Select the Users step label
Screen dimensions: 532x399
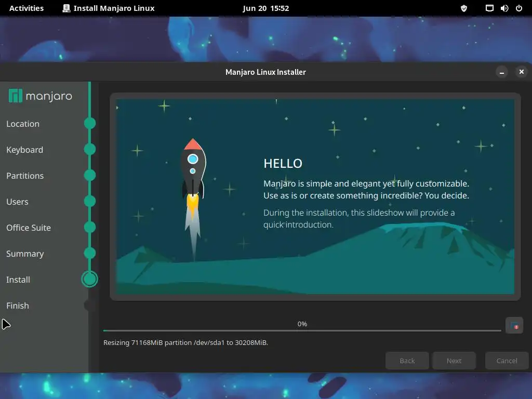tap(17, 202)
